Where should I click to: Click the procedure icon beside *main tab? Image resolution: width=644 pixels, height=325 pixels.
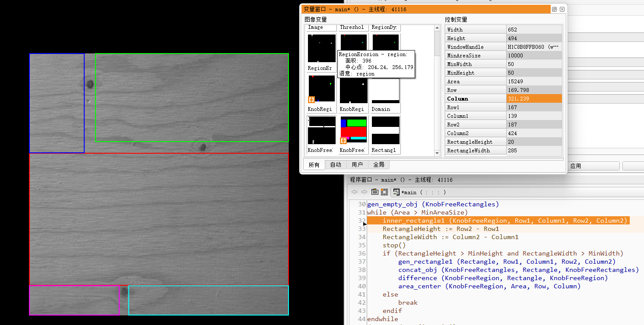[396, 192]
